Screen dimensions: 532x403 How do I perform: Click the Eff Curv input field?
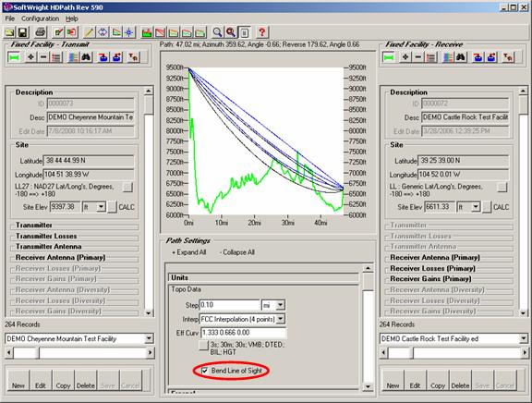(x=244, y=333)
